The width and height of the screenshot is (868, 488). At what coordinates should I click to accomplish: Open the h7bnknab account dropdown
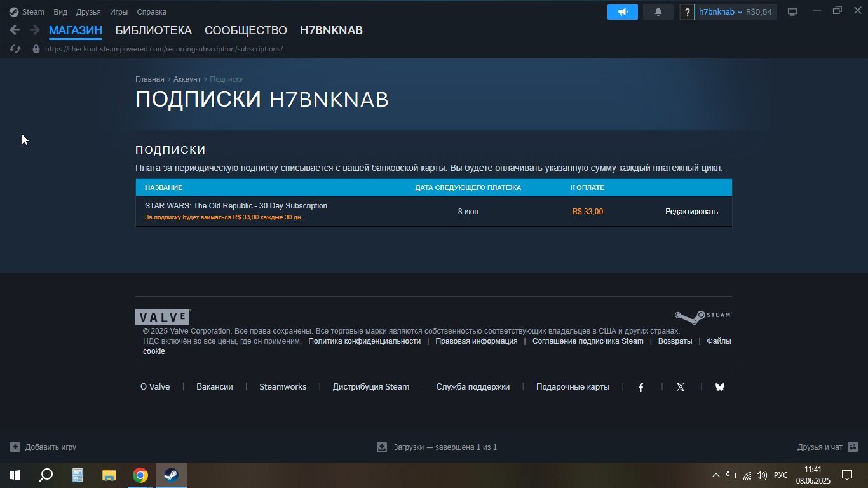point(721,12)
